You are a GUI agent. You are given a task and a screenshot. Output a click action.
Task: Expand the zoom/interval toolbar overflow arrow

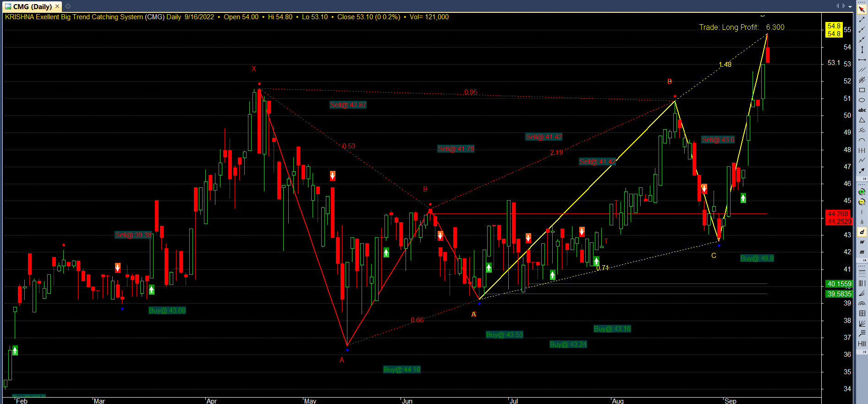pyautogui.click(x=864, y=260)
